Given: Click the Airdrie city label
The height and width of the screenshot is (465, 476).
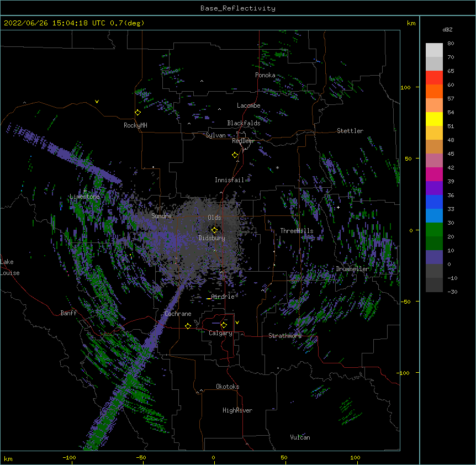Looking at the screenshot, I should [223, 297].
